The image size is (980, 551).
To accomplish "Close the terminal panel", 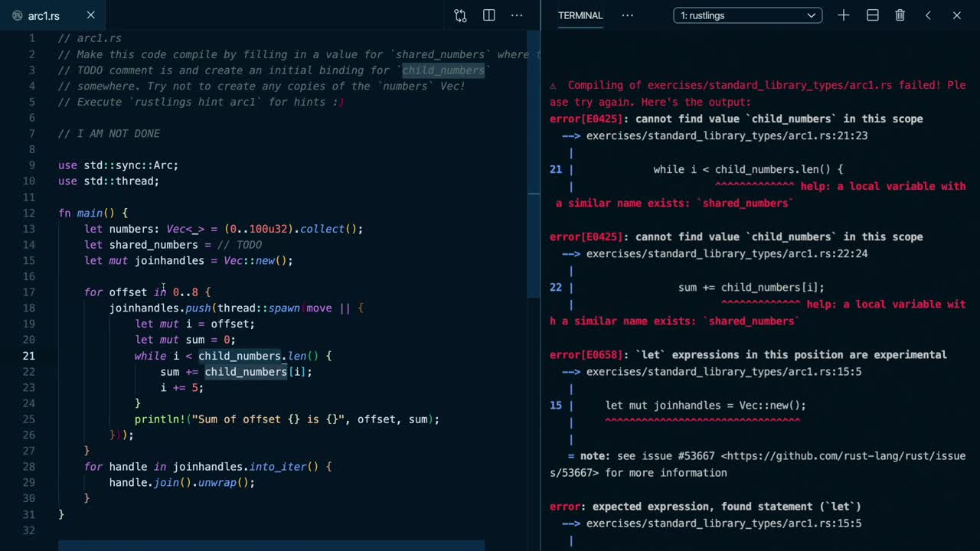I will [956, 15].
